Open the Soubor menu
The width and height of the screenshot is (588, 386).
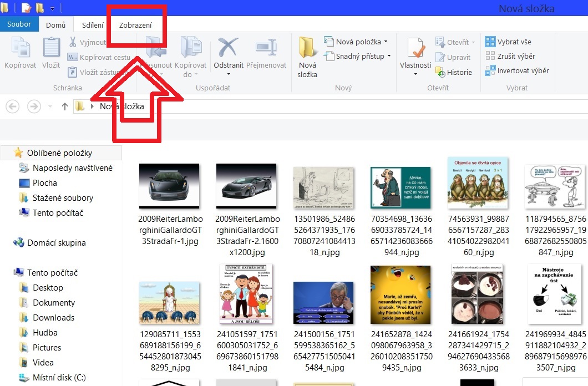click(19, 24)
